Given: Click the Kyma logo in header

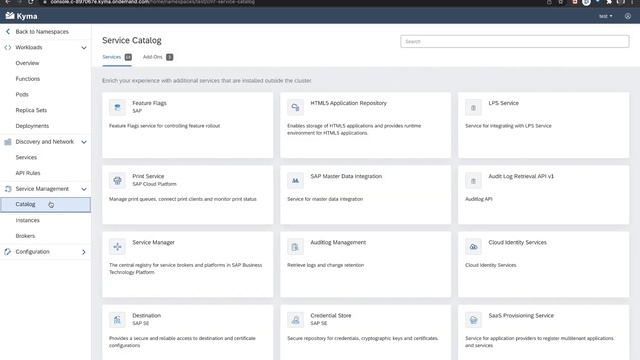Looking at the screenshot, I should pos(21,16).
